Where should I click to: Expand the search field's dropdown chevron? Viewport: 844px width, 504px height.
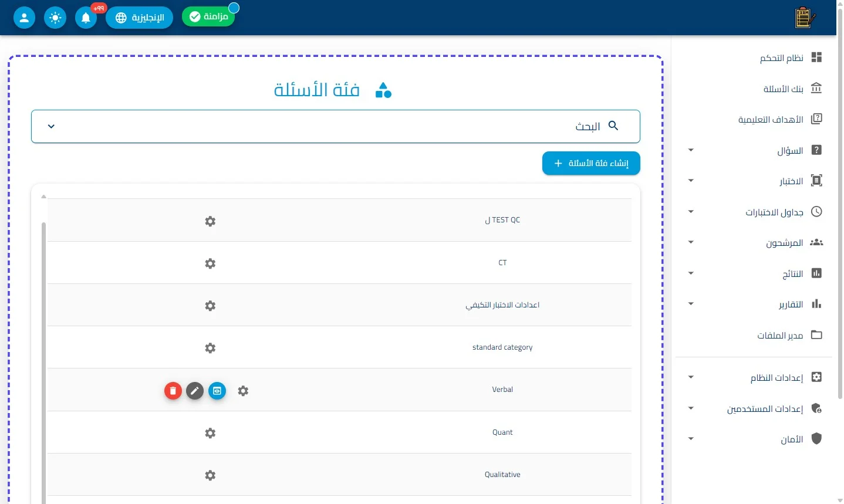pyautogui.click(x=51, y=126)
